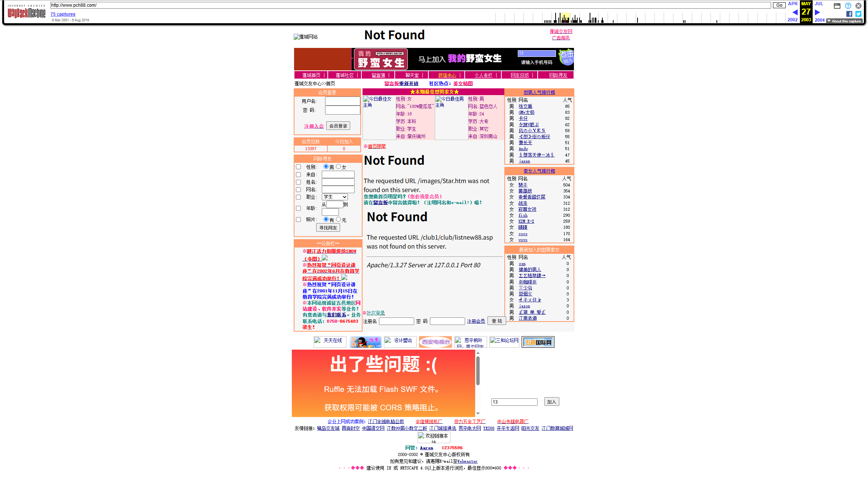Open the 西安电视台 banner
Screen dimensions: 868x499
435,342
